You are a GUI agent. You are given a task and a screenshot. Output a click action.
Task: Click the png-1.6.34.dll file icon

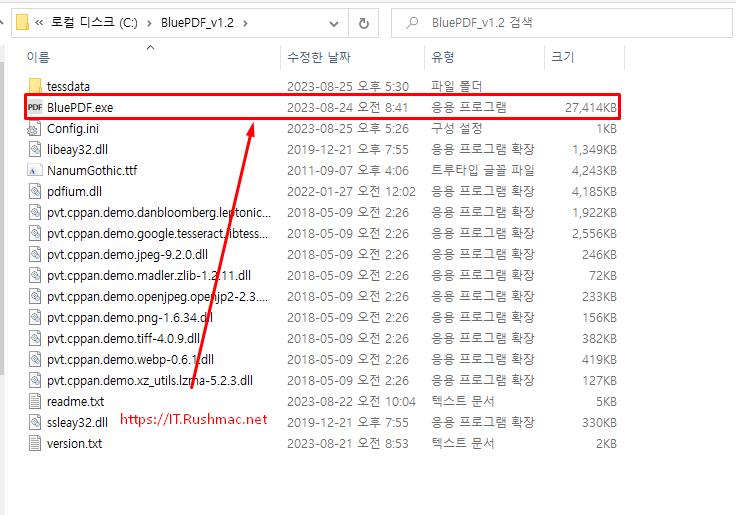[x=35, y=317]
